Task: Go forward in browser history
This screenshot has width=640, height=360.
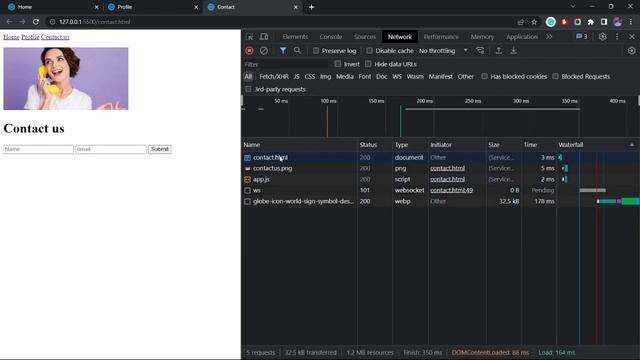Action: (x=22, y=22)
